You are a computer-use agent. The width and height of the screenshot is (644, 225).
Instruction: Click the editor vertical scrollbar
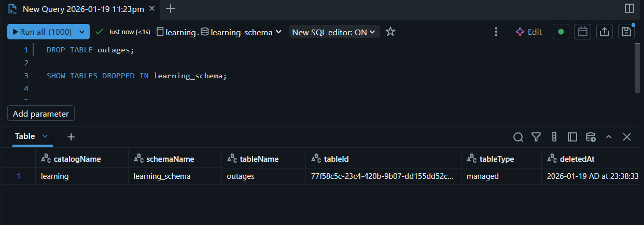[x=637, y=67]
